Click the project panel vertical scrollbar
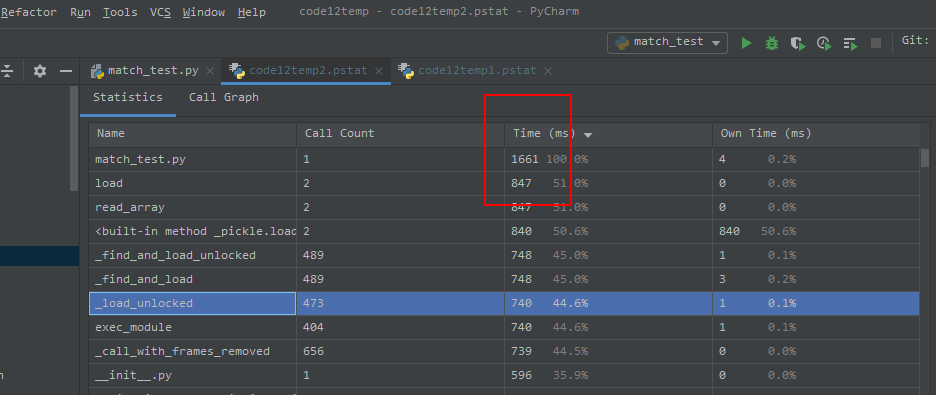This screenshot has width=936, height=395. 74,138
